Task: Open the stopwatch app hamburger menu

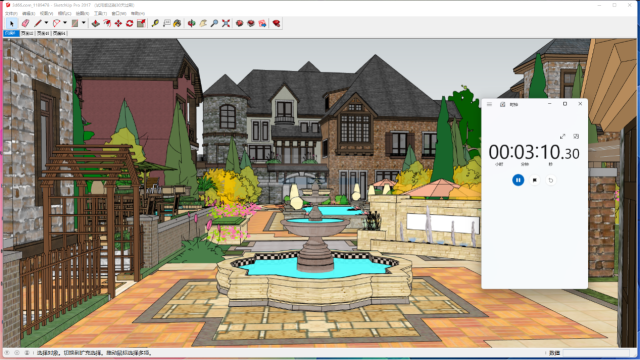Action: pos(489,104)
